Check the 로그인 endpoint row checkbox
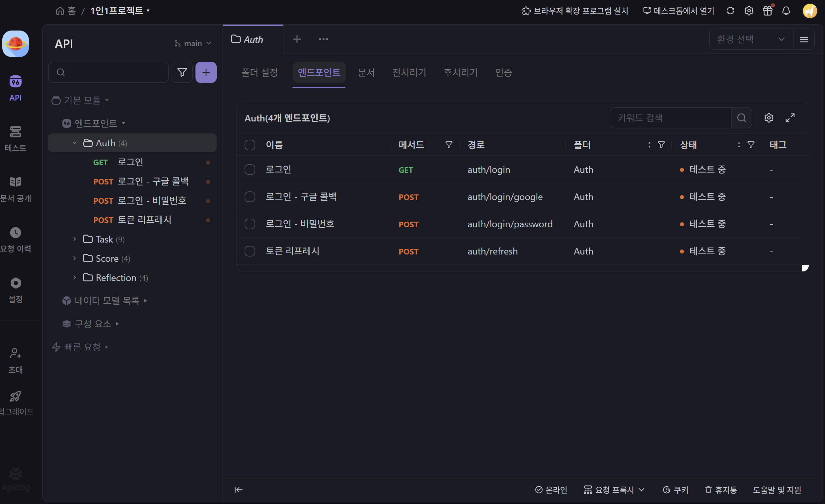Viewport: 825px width, 504px height. pos(250,170)
